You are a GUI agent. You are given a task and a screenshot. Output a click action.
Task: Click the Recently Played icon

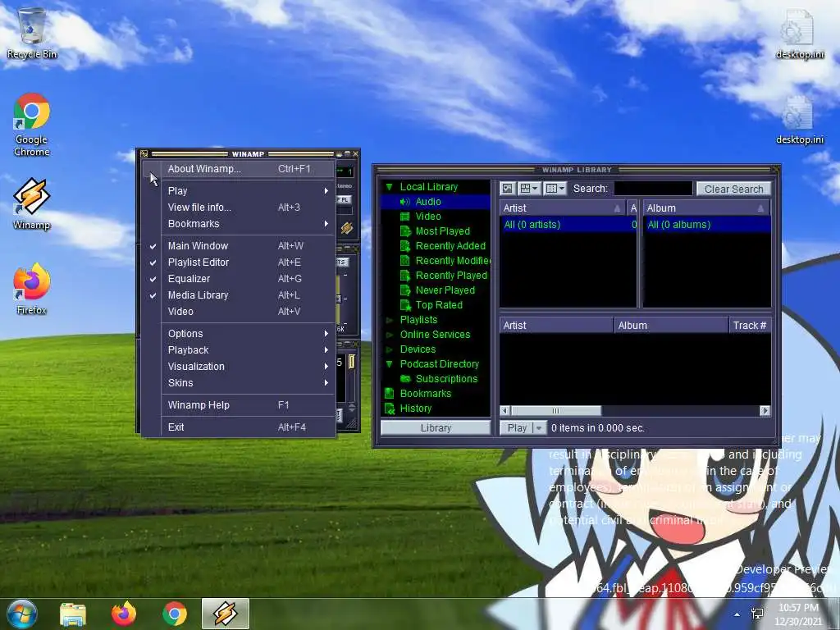pos(405,276)
